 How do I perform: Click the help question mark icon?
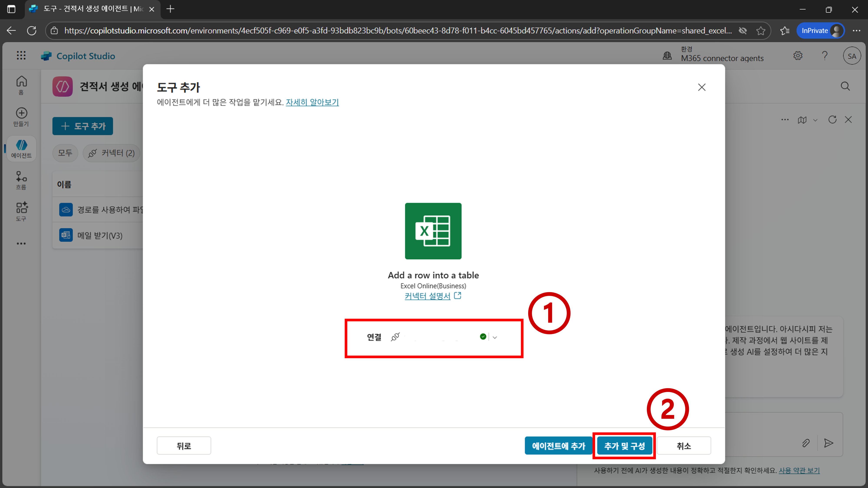coord(825,56)
